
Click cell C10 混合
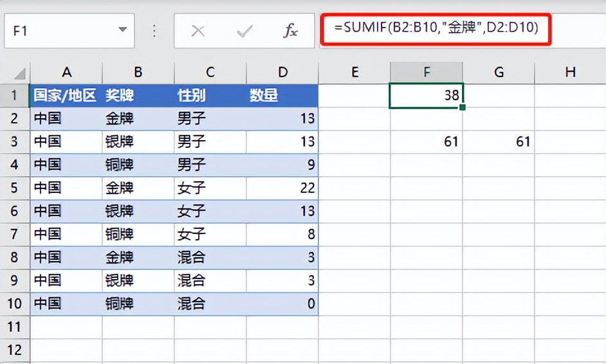pyautogui.click(x=210, y=304)
